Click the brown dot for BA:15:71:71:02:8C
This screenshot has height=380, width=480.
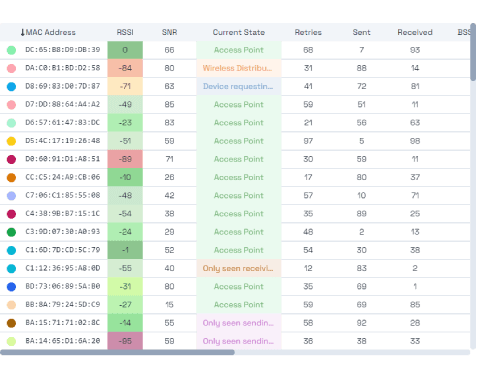(x=11, y=323)
